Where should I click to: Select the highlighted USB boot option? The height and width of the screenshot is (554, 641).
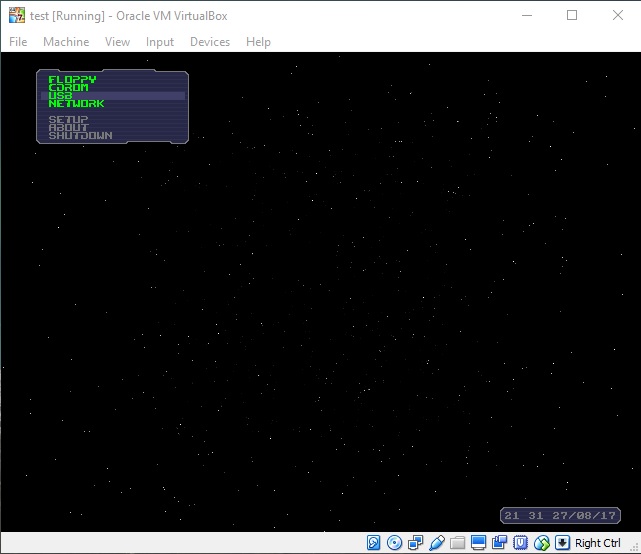click(113, 96)
